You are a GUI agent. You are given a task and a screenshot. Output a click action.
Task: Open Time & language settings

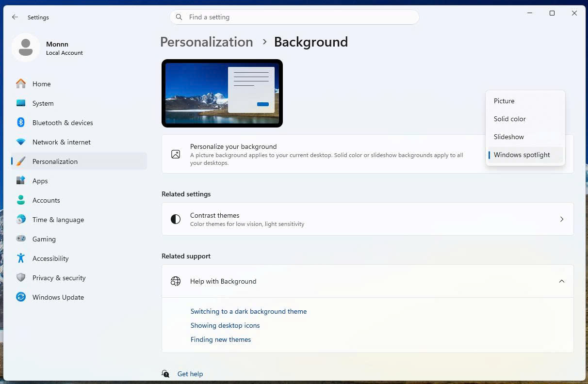(x=79, y=220)
